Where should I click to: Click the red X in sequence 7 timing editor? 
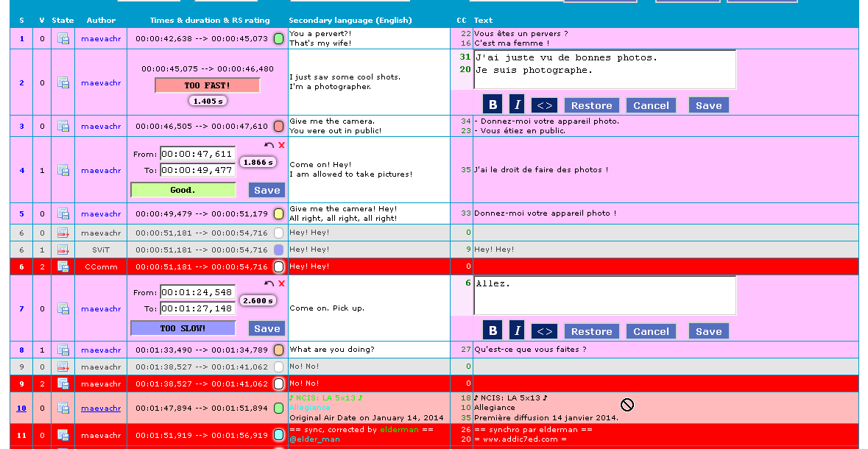pos(281,283)
